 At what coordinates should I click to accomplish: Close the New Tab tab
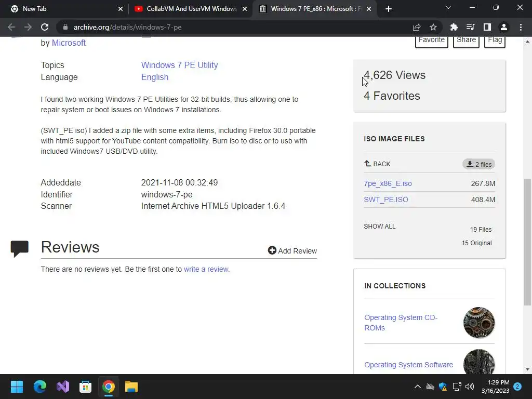click(x=121, y=9)
